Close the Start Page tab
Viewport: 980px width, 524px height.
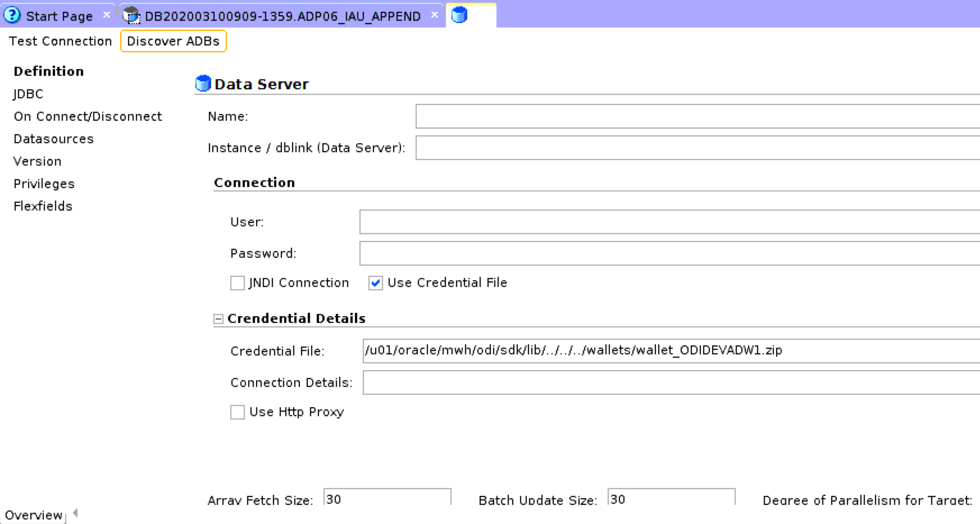click(106, 15)
